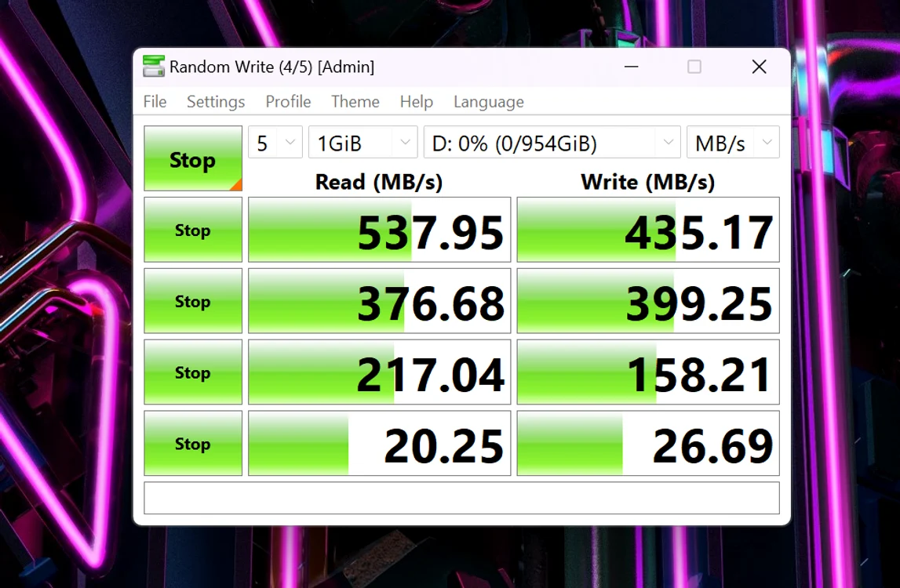Click the large Stop button to halt all tests
This screenshot has height=588, width=900.
click(193, 158)
